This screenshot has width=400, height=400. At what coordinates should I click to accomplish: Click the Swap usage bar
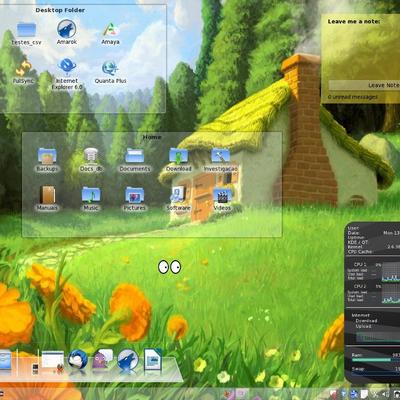click(x=376, y=374)
